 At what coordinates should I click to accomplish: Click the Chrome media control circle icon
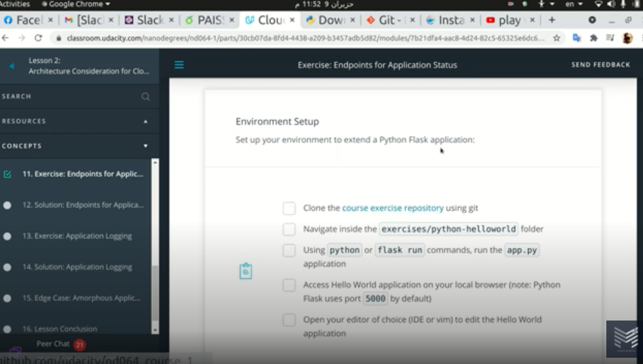click(592, 20)
